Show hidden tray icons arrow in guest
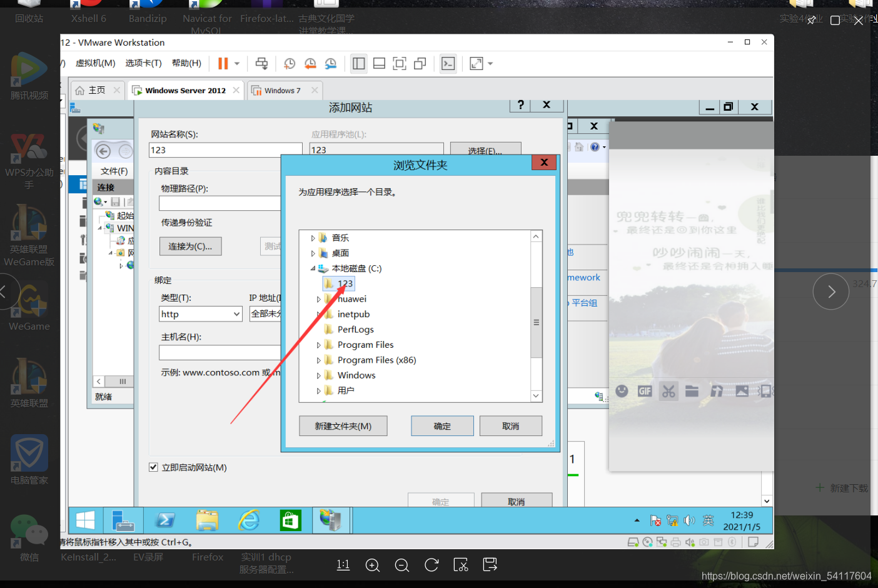Viewport: 878px width, 588px height. pos(637,520)
